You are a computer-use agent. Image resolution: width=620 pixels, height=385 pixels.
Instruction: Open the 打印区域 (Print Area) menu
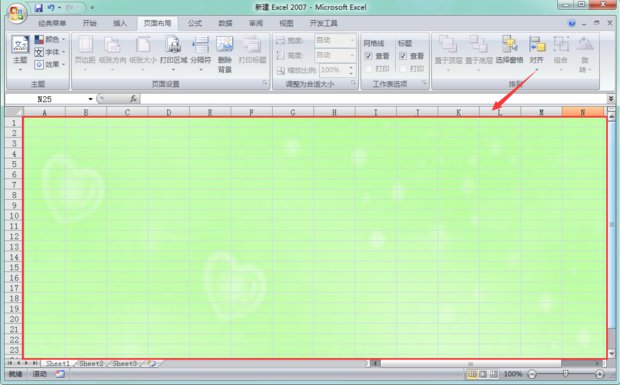(x=173, y=53)
